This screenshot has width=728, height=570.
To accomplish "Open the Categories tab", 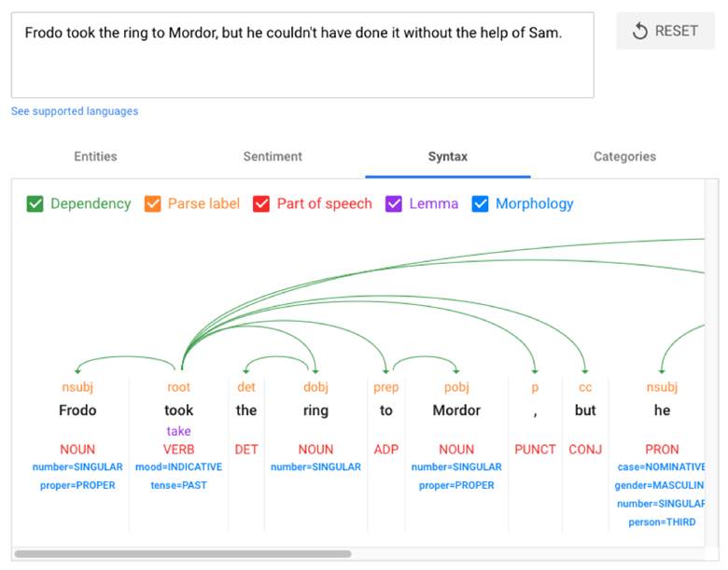I will [624, 157].
